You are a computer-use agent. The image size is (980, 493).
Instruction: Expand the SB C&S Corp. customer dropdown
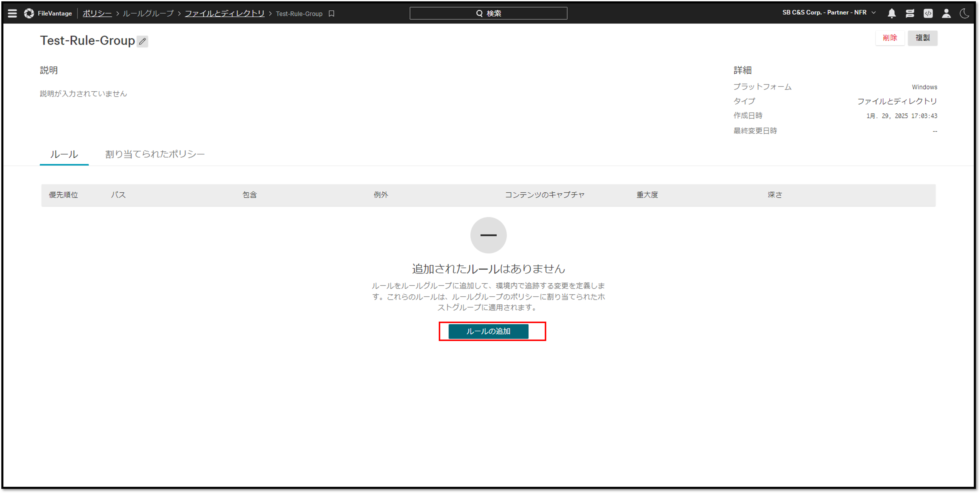(829, 12)
